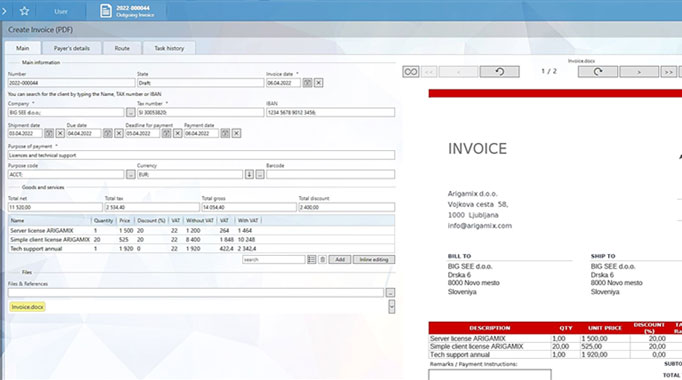Open the Payment date calendar picker

click(x=225, y=133)
